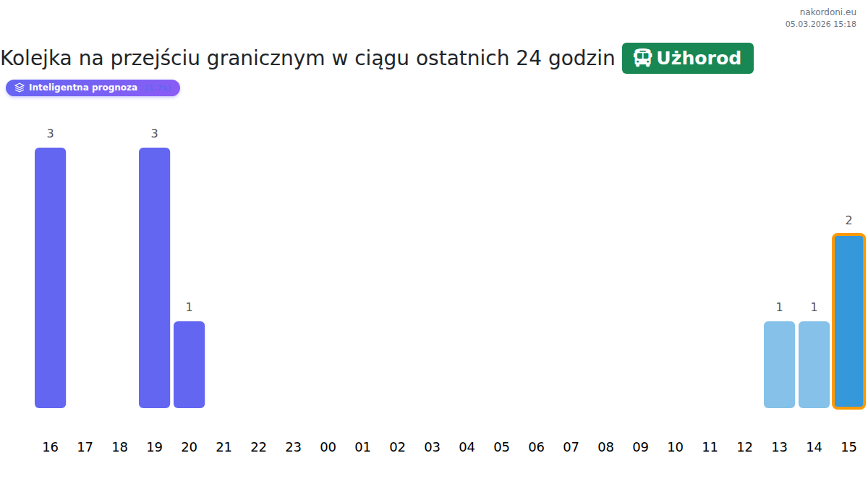Open the nakordoni.eu link
868x495 pixels.
(x=827, y=12)
